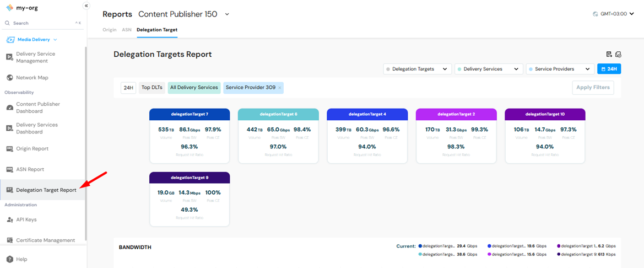644x268 pixels.
Task: Click the scheduled report icon
Action: tap(618, 54)
